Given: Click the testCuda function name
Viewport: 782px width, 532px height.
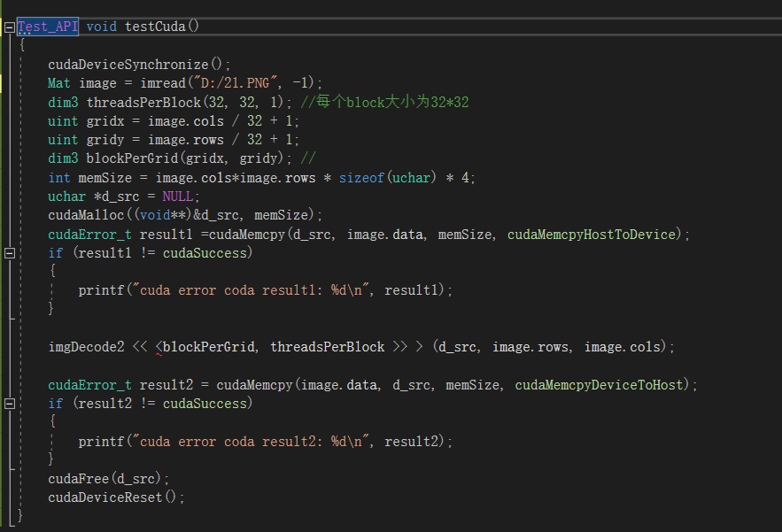Looking at the screenshot, I should click(155, 27).
